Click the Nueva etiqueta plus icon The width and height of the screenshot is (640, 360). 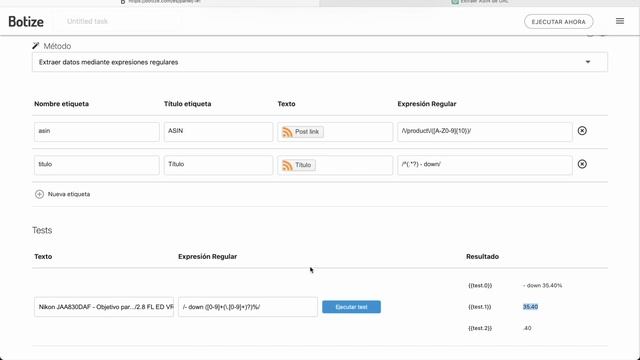click(x=39, y=194)
